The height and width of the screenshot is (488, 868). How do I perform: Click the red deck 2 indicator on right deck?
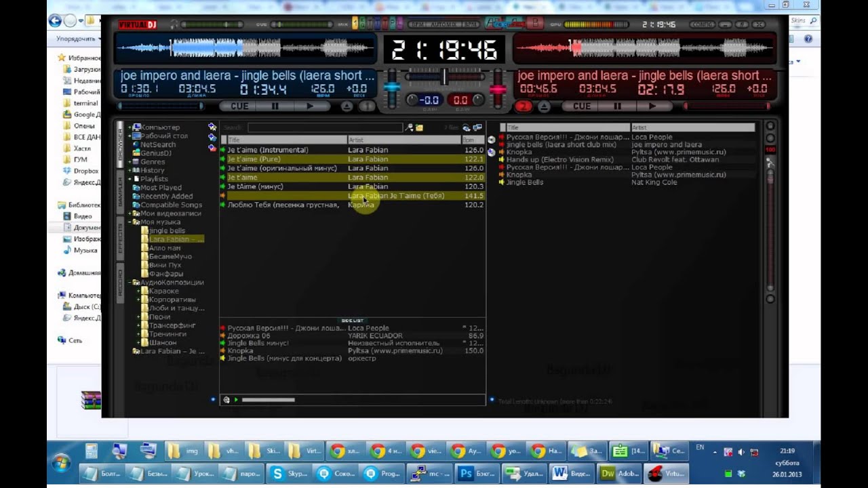point(523,106)
